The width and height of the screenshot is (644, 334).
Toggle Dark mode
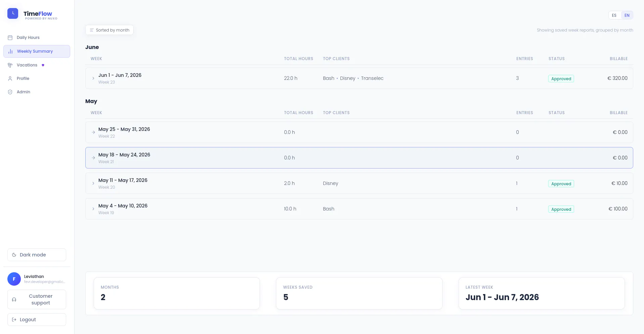point(37,255)
